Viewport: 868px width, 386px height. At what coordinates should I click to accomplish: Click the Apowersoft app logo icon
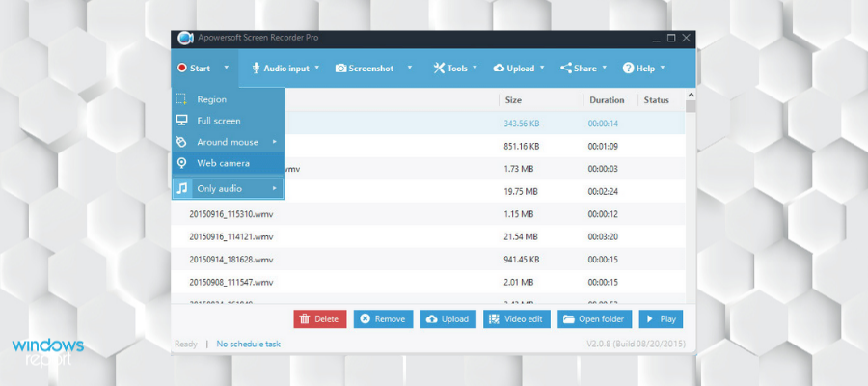point(185,39)
